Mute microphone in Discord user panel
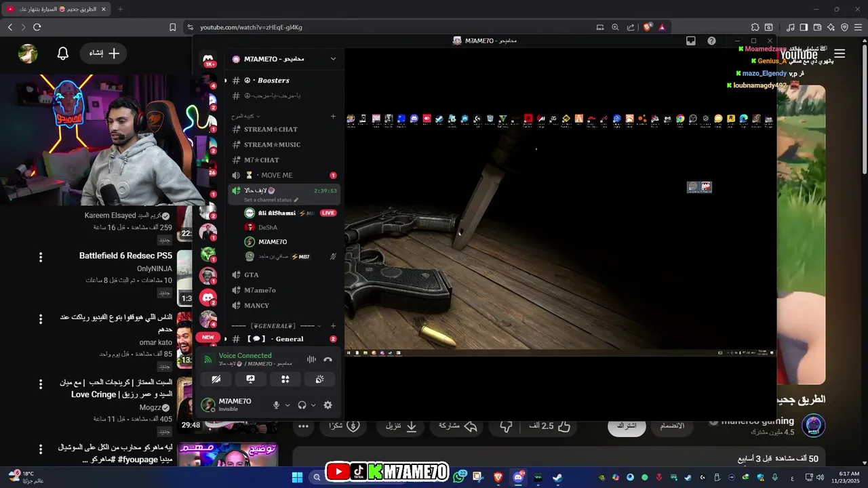This screenshot has width=868, height=488. 276,405
